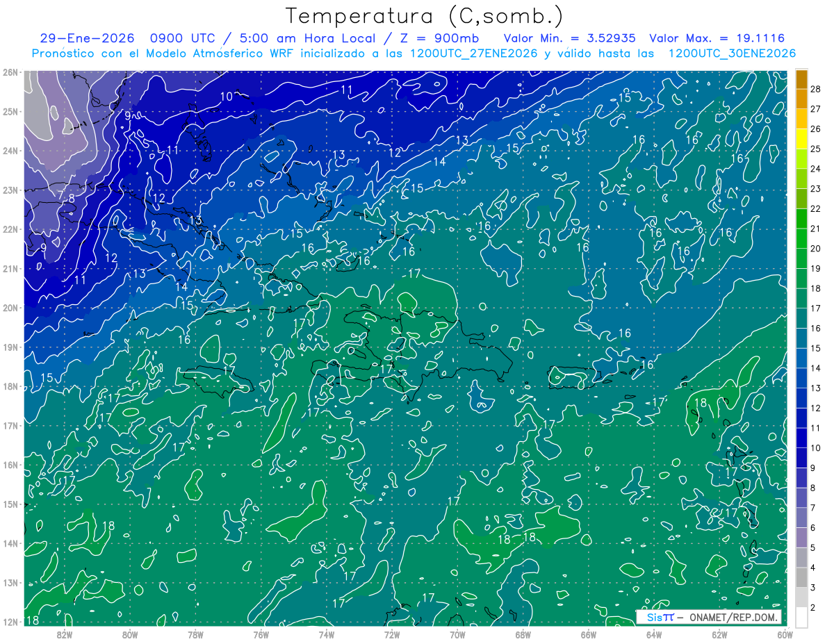Click latitude axis label '24N'
Screen dimensions: 834x644
click(x=10, y=151)
